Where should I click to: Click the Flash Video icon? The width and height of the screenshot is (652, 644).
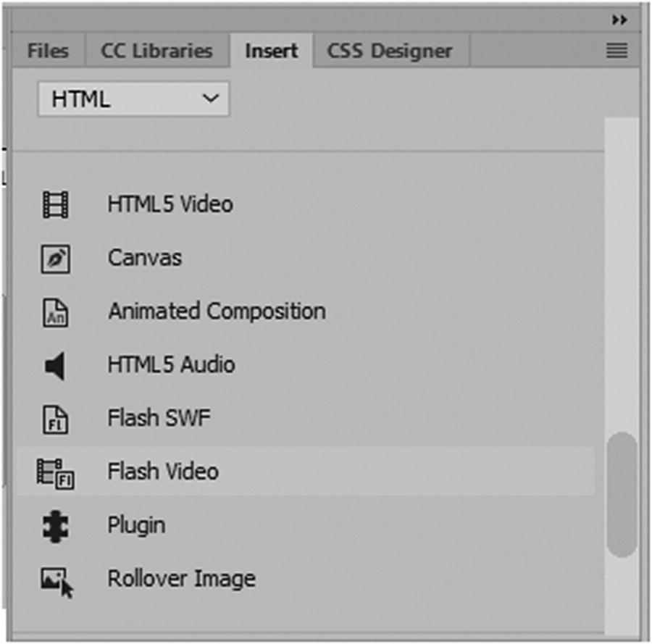click(x=57, y=472)
